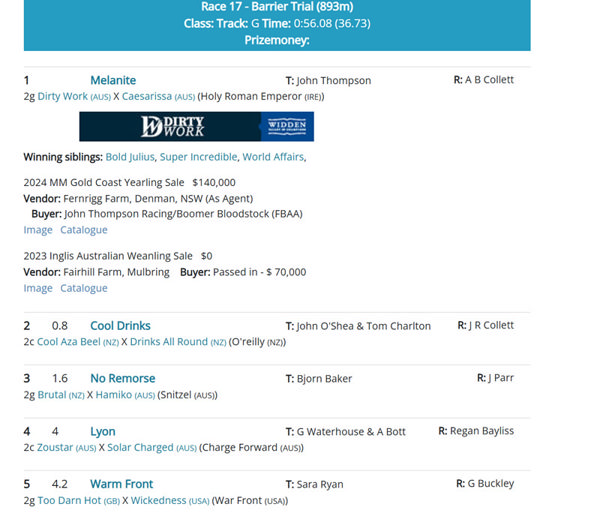Screen dimensions: 600x531
Task: Open the Melanite horse link
Action: (113, 80)
